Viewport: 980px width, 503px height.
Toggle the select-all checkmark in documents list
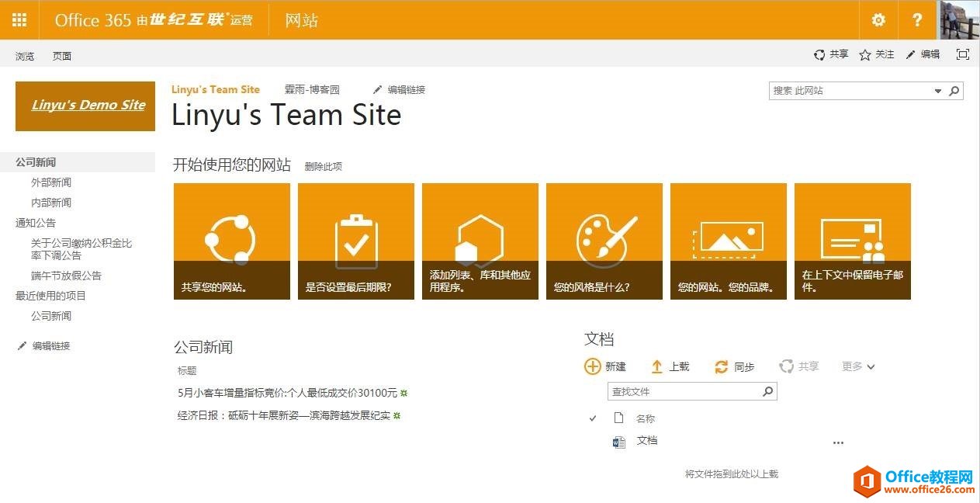click(593, 418)
